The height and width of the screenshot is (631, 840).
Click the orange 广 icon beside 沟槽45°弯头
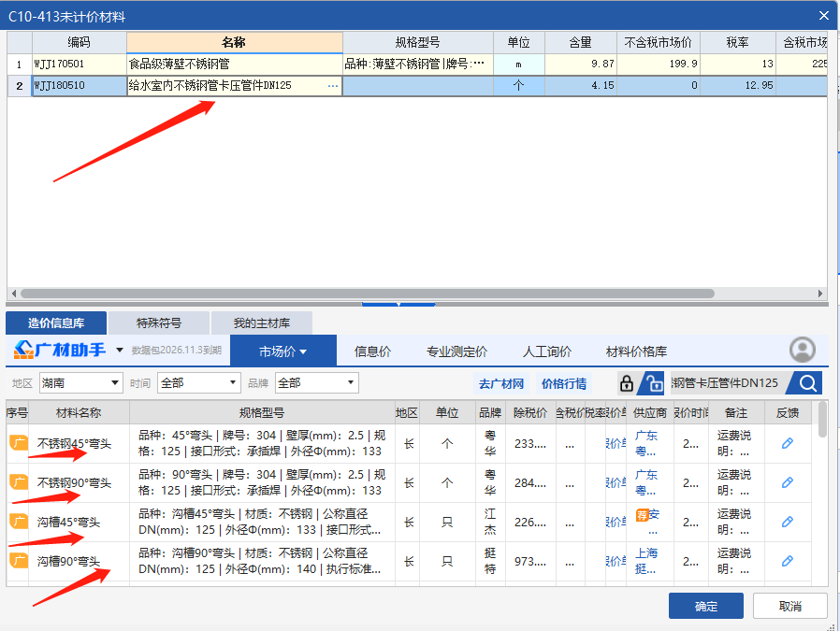[17, 519]
